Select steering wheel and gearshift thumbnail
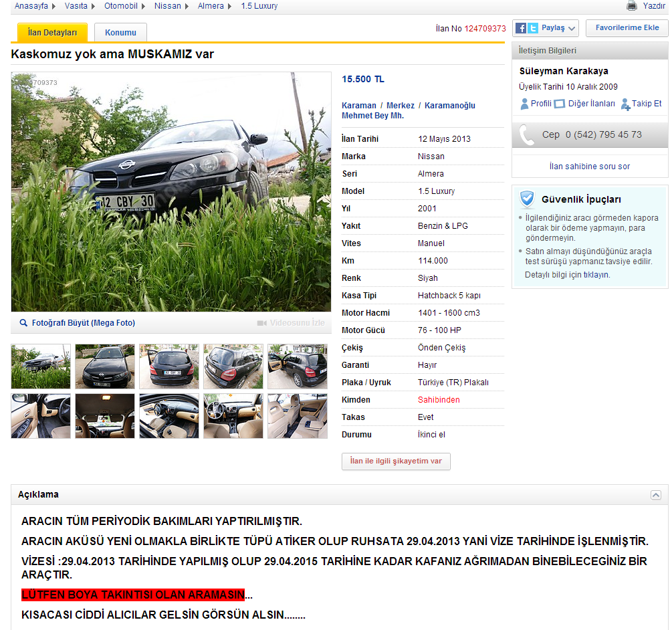Image resolution: width=672 pixels, height=630 pixels. coord(233,416)
